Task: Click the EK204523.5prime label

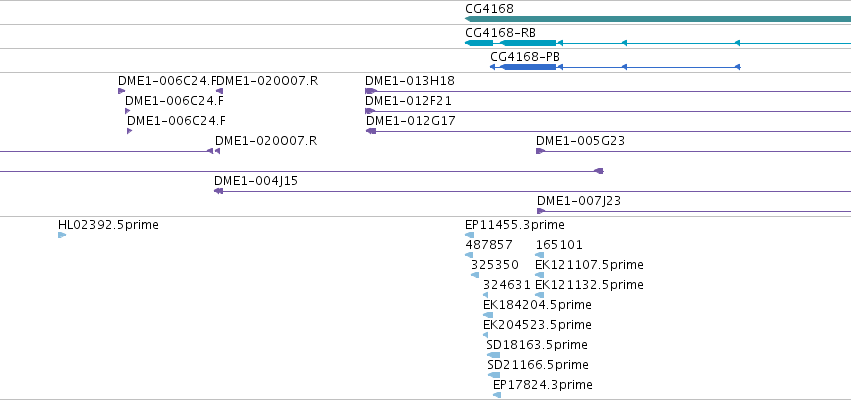Action: (x=537, y=325)
